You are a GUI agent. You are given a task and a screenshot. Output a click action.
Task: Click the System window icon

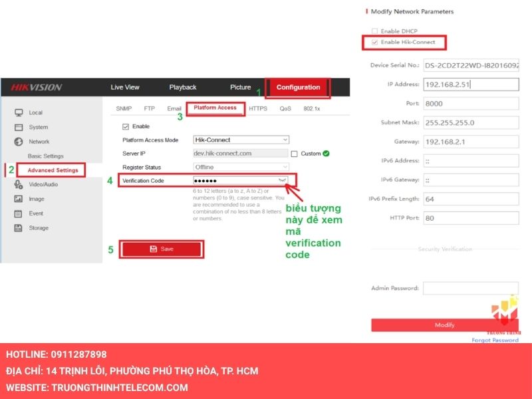pos(19,127)
